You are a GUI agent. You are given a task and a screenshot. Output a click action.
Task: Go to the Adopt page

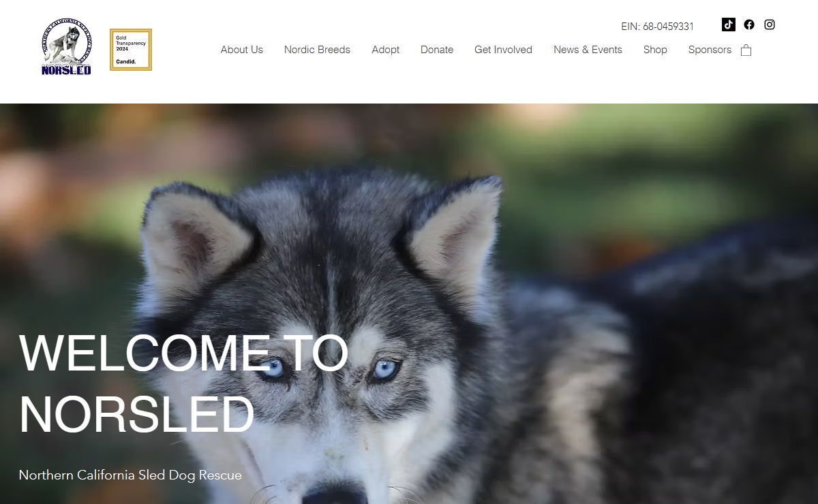point(385,50)
